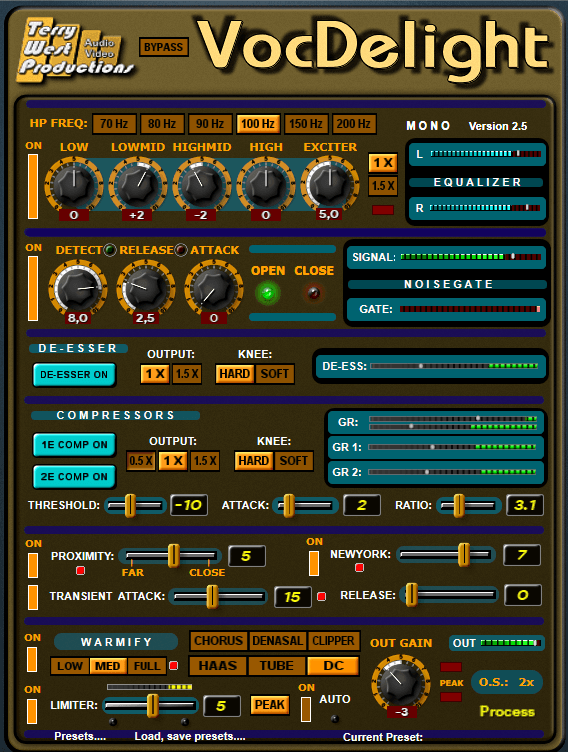Select 80 Hz high-pass frequency
Viewport: 568px width, 752px height.
[162, 124]
